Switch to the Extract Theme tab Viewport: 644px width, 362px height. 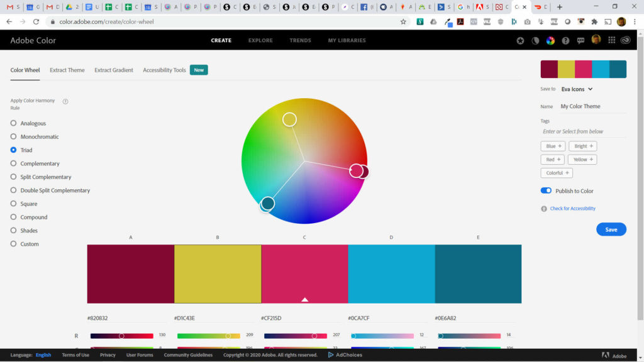tap(67, 70)
